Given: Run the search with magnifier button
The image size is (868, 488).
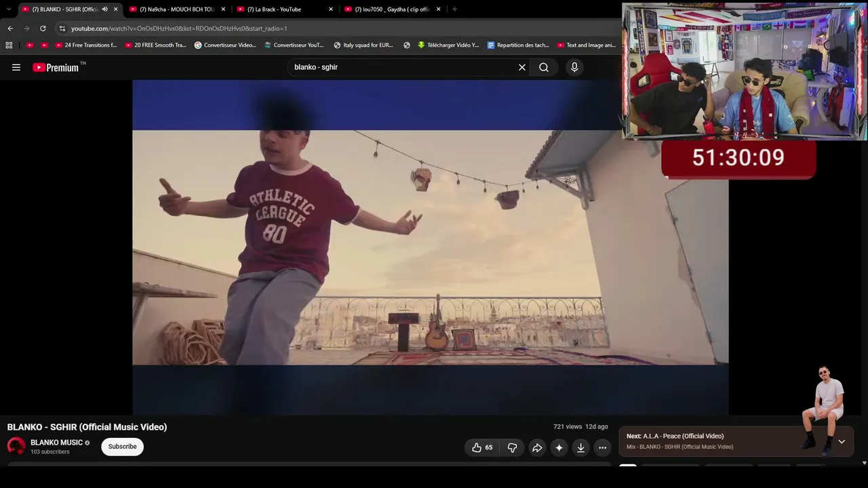Looking at the screenshot, I should click(x=544, y=67).
